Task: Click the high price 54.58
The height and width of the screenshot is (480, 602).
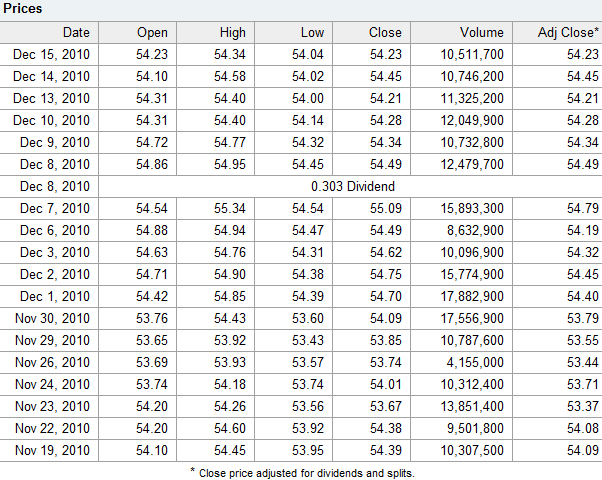Action: pyautogui.click(x=230, y=76)
